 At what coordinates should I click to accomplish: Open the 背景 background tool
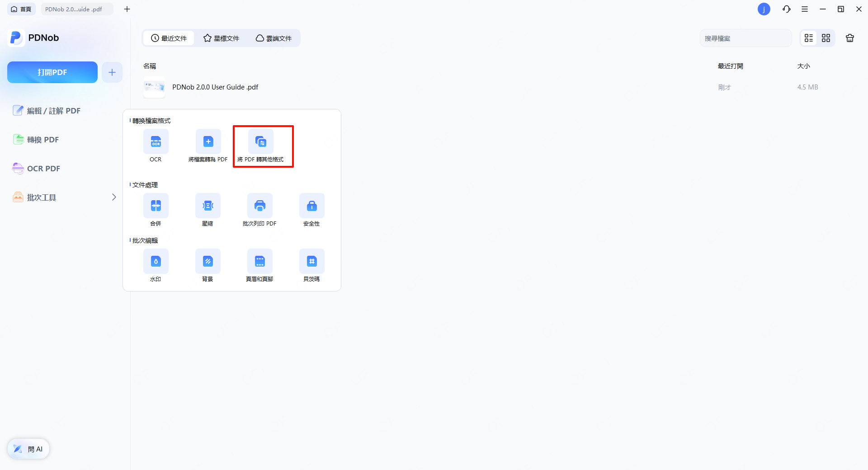(x=208, y=261)
